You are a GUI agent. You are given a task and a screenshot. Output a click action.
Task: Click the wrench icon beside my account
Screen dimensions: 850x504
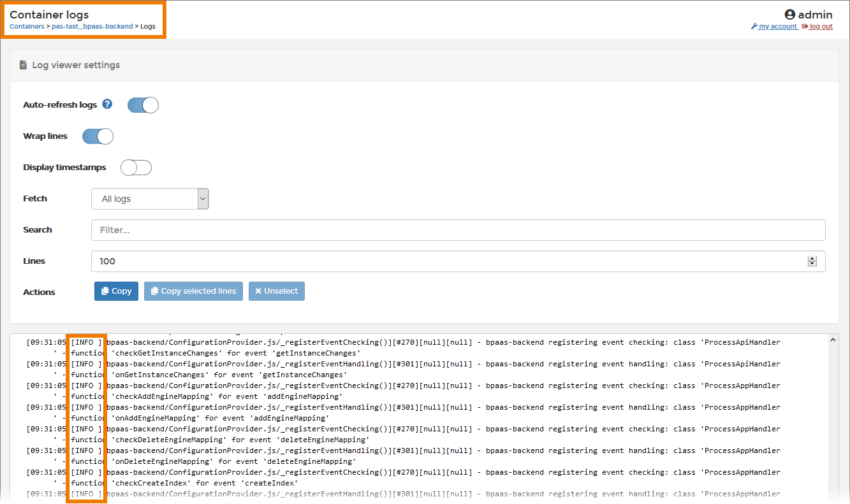pos(754,26)
